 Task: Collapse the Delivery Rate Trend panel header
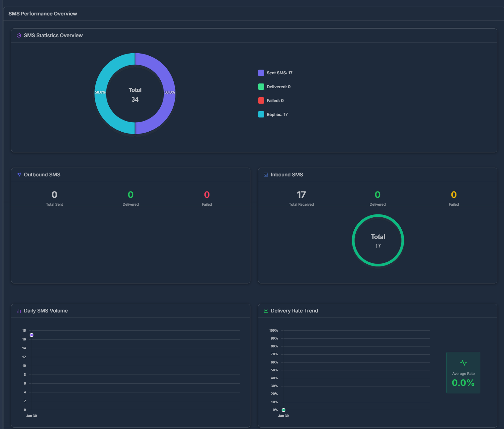[x=294, y=311]
